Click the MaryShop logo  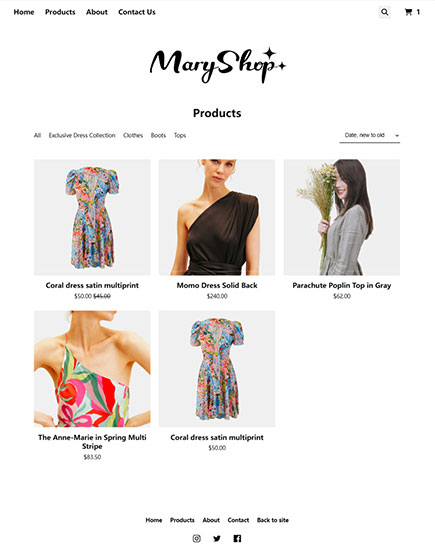pos(217,65)
